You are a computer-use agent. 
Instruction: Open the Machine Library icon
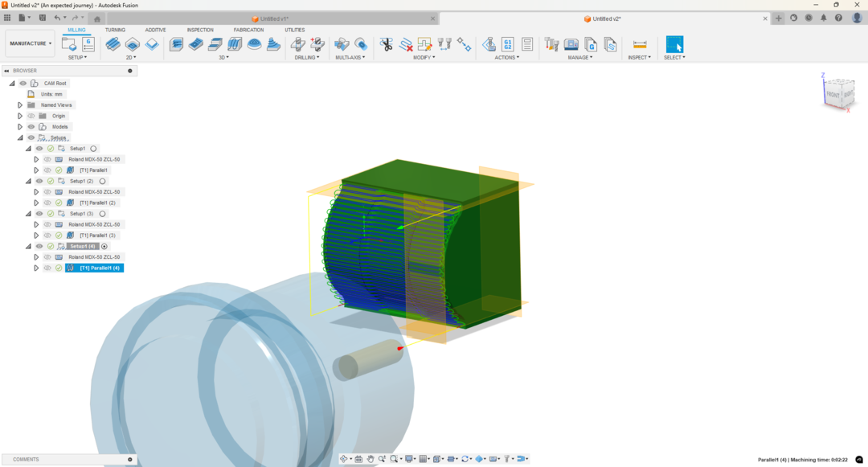(x=571, y=44)
